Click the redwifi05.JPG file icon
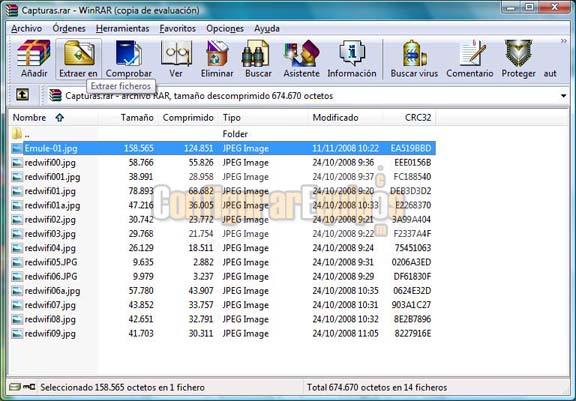This screenshot has height=401, width=576. pyautogui.click(x=17, y=262)
